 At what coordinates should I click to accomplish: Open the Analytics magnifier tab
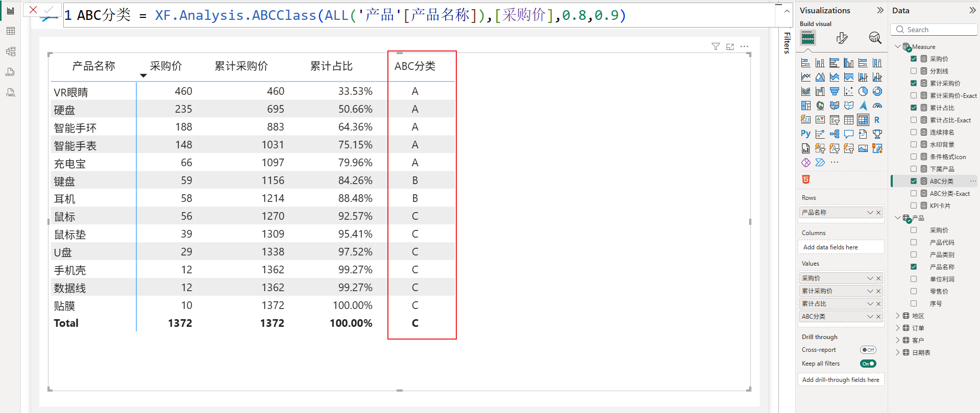[875, 38]
